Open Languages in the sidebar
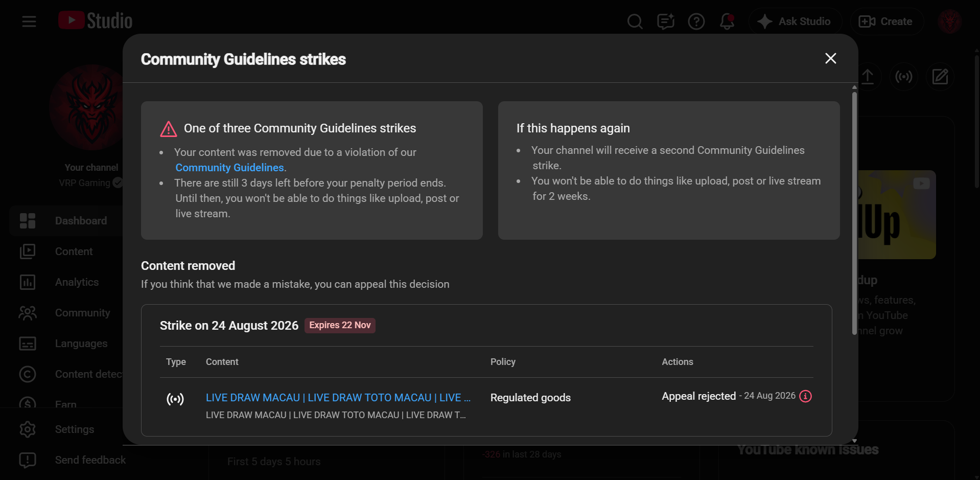980x480 pixels. pos(66,344)
